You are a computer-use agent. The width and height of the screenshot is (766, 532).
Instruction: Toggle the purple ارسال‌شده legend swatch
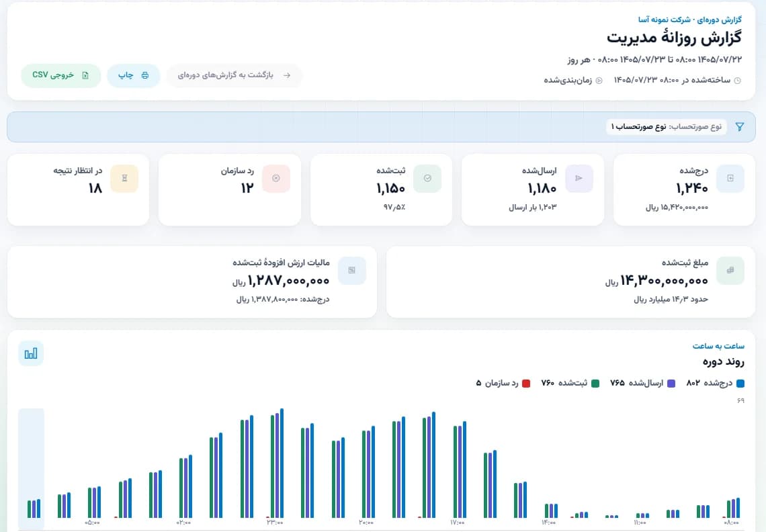[671, 384]
